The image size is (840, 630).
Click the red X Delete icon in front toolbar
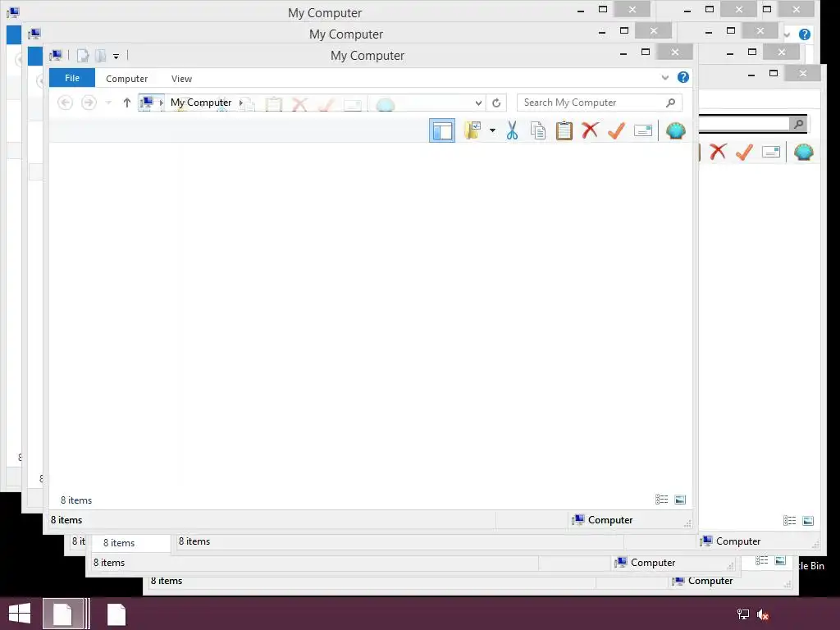(590, 130)
